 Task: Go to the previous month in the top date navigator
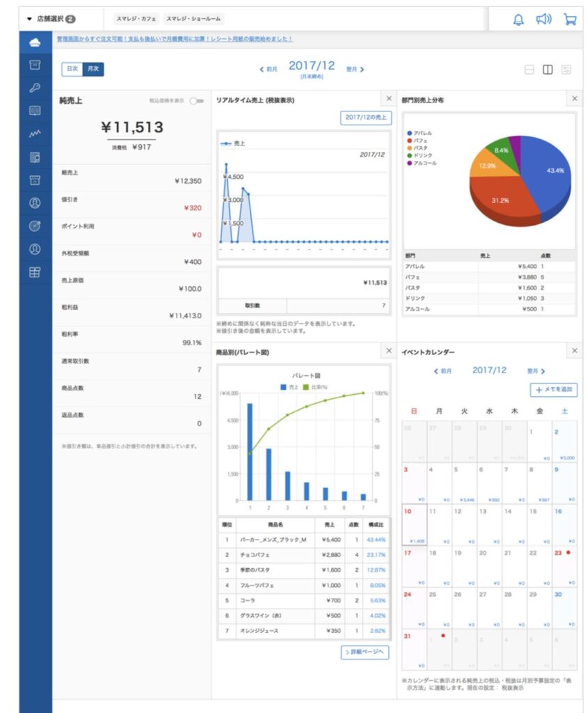tap(269, 70)
